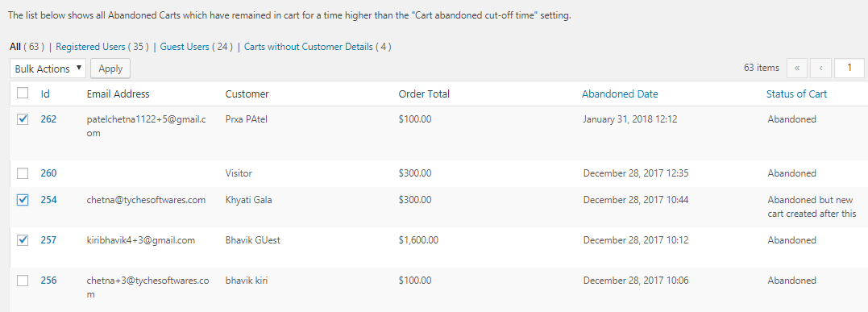Filter by Guest Users
Screen dimensions: 868x312
click(x=185, y=47)
